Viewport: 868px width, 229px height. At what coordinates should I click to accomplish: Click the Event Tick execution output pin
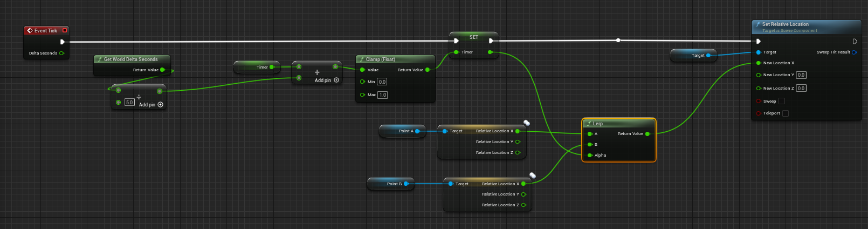click(x=63, y=42)
